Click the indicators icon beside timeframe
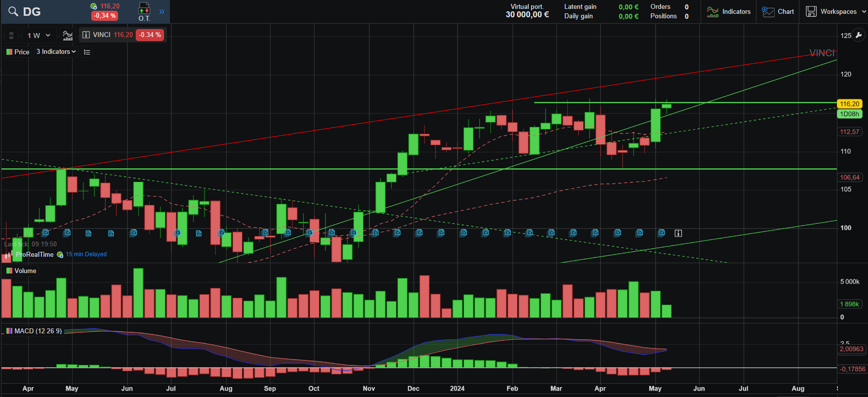The image size is (868, 397). tap(68, 36)
